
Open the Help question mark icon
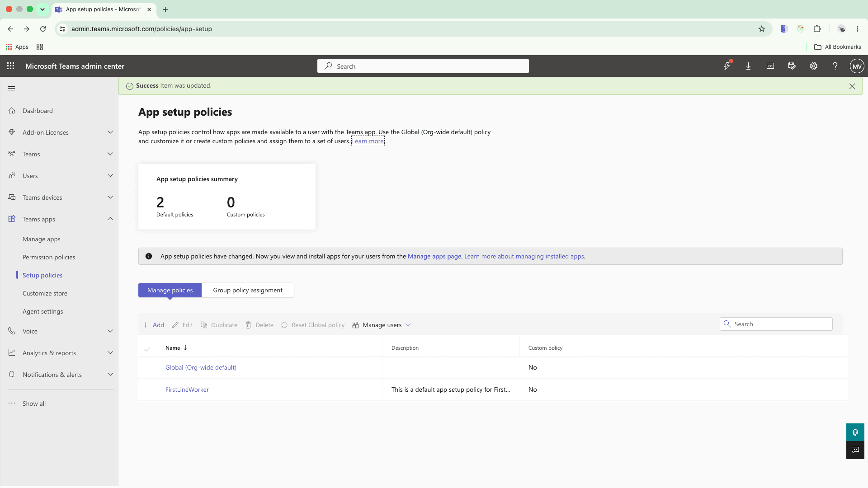(835, 66)
